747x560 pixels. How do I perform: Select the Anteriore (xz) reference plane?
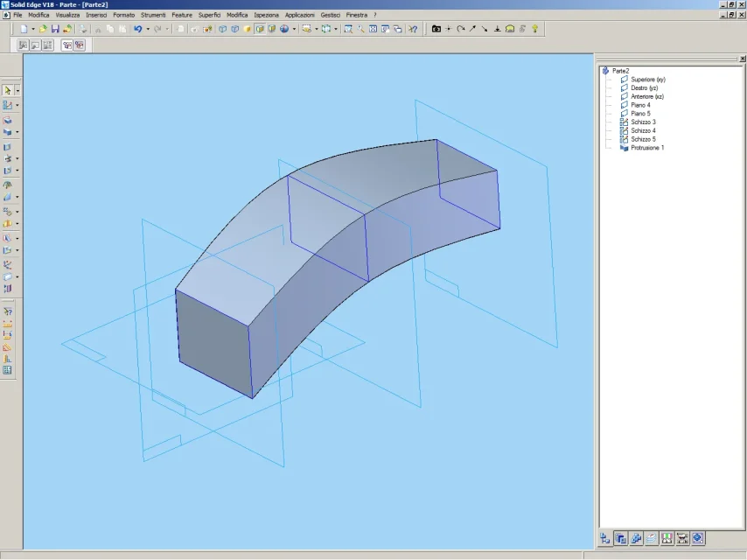click(647, 97)
